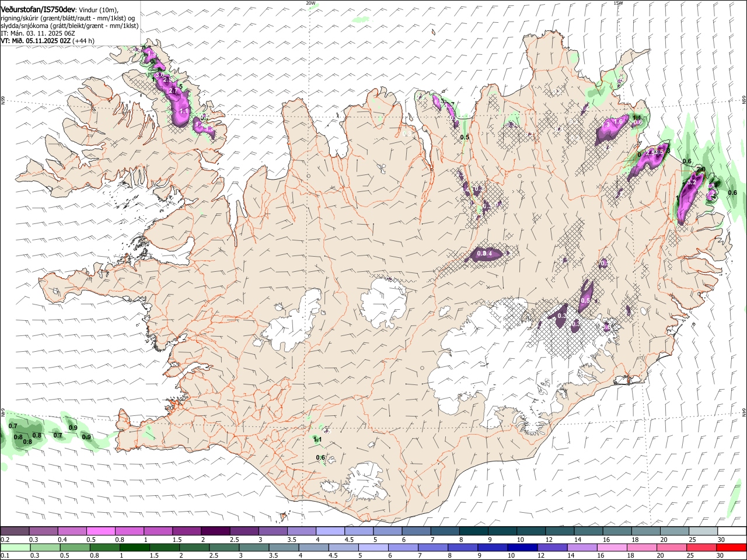Pick the 1.5 magenta-purple swatch in upper legend
This screenshot has width=747, height=560.
[186, 531]
